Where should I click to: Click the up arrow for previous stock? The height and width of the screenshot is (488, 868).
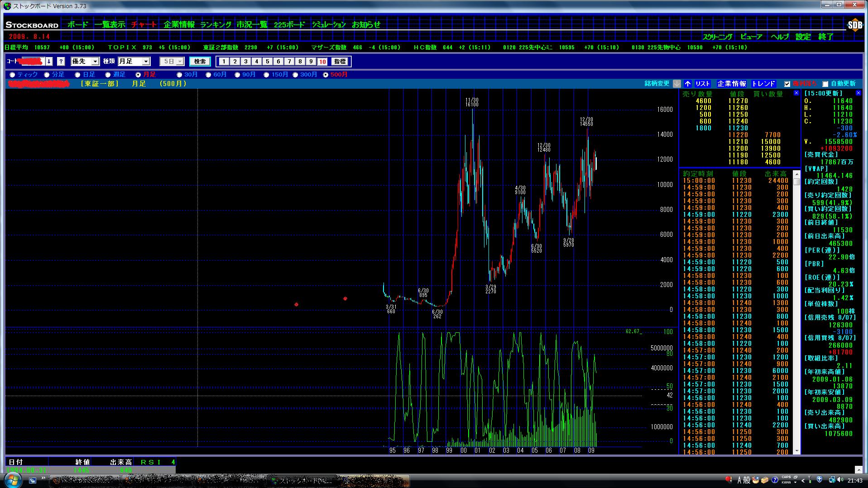688,84
